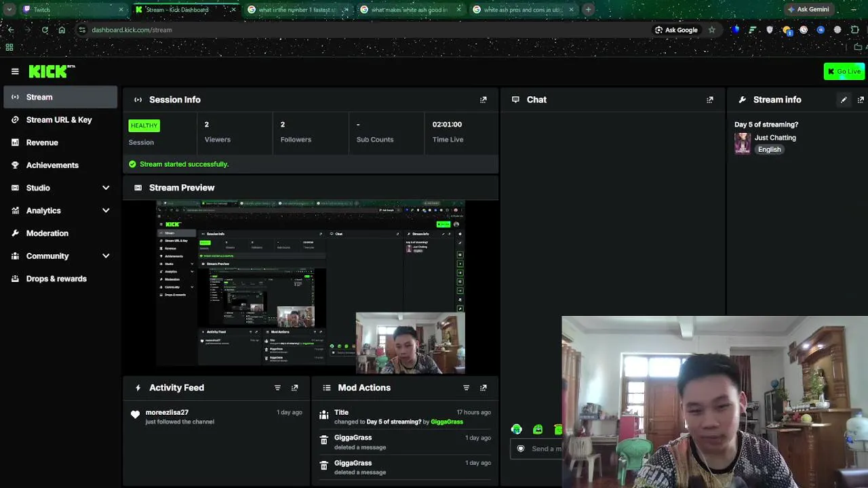Click the KICK logo
Screen dimensions: 868x488
[52, 71]
